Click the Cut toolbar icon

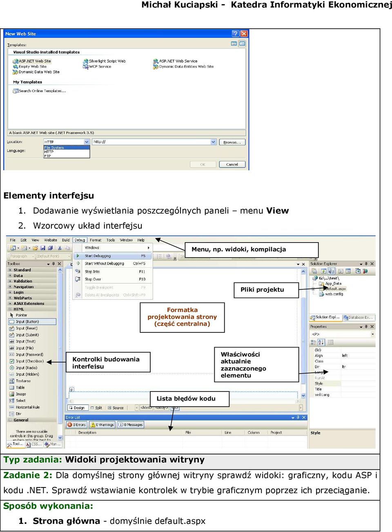coord(60,248)
